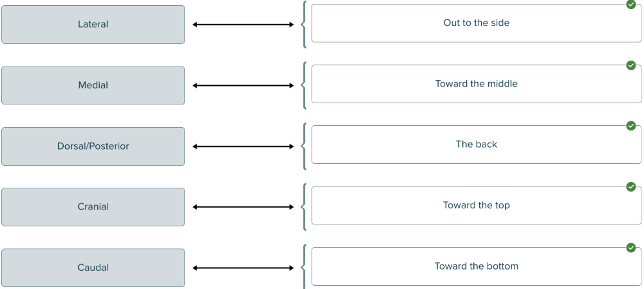Image resolution: width=644 pixels, height=289 pixels.
Task: Click the green checkmark on 'Out to the side'
Action: pyautogui.click(x=631, y=5)
